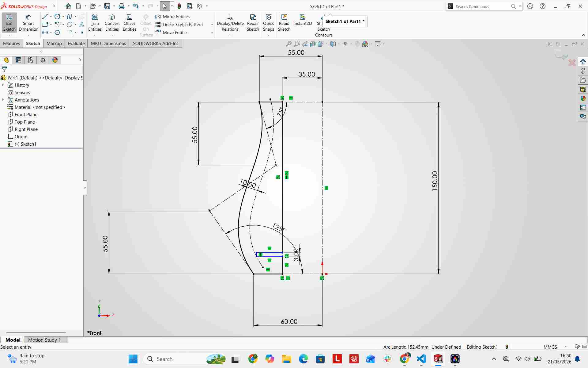
Task: Switch to the Features tab
Action: click(11, 44)
